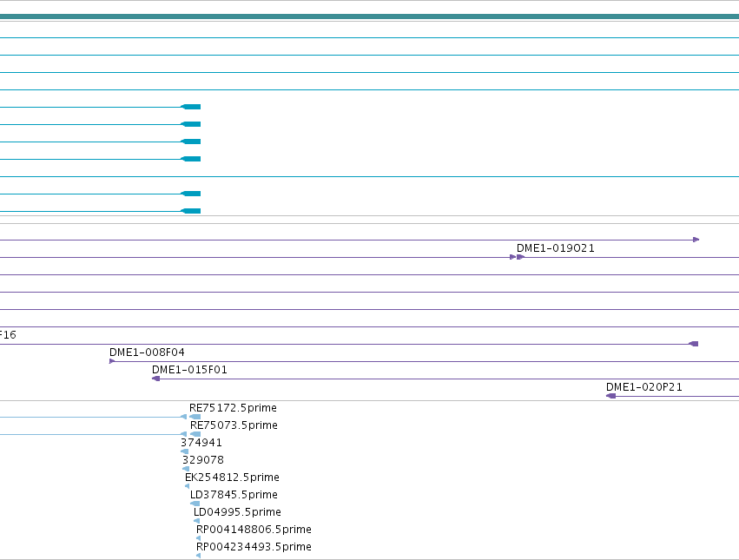Select the topmost teal exon block
Screen dimensions: 739x560
191,107
